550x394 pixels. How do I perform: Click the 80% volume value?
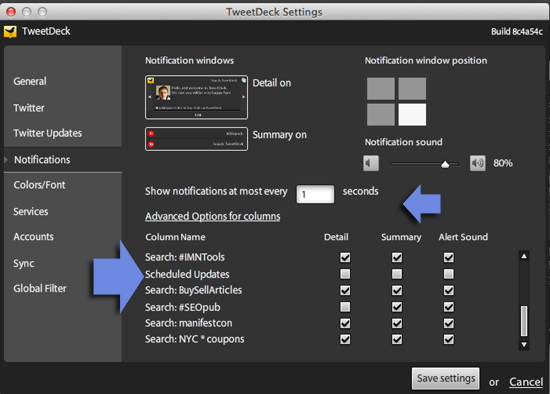(503, 163)
